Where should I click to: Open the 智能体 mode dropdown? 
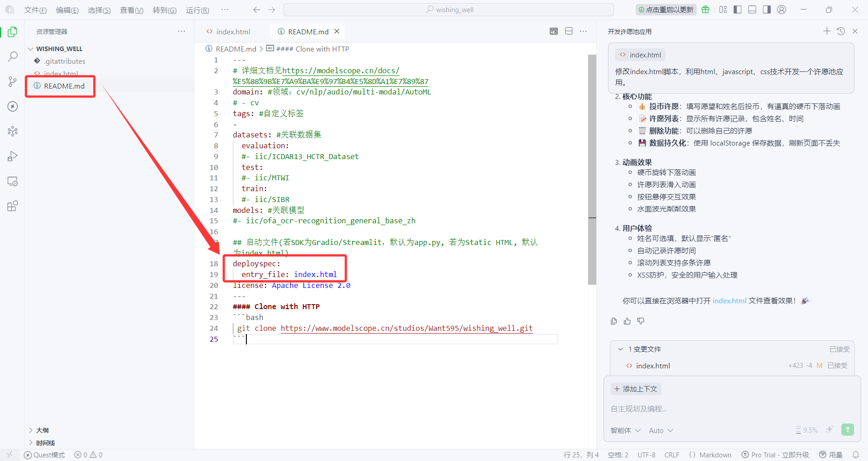(626, 431)
